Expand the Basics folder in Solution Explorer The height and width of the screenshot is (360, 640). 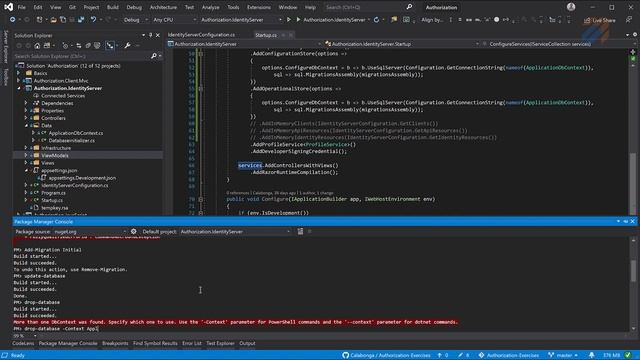18,73
